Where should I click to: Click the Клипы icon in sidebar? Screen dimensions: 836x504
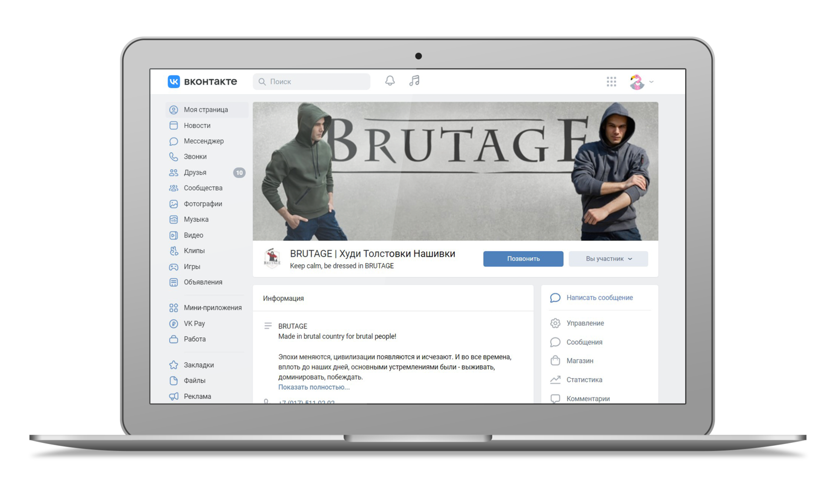point(174,251)
